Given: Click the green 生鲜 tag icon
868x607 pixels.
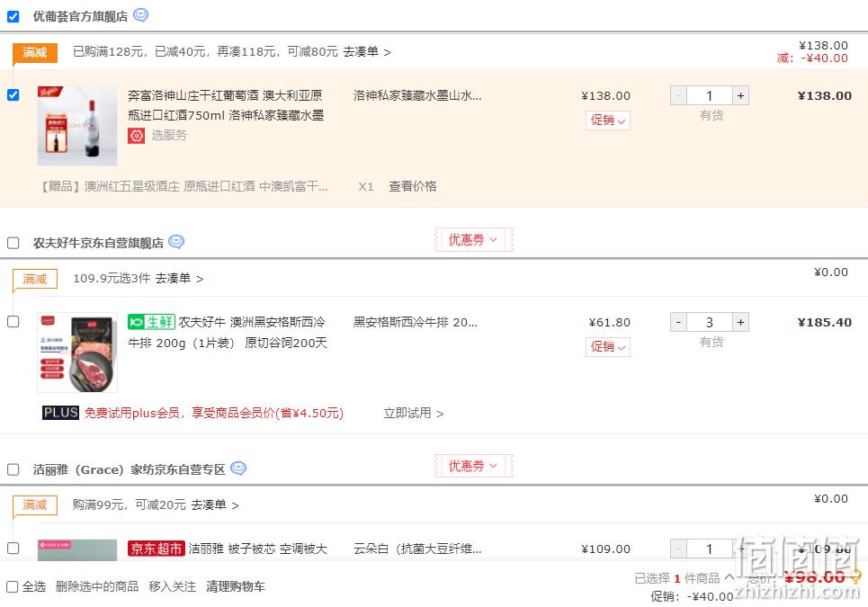Looking at the screenshot, I should [x=151, y=321].
